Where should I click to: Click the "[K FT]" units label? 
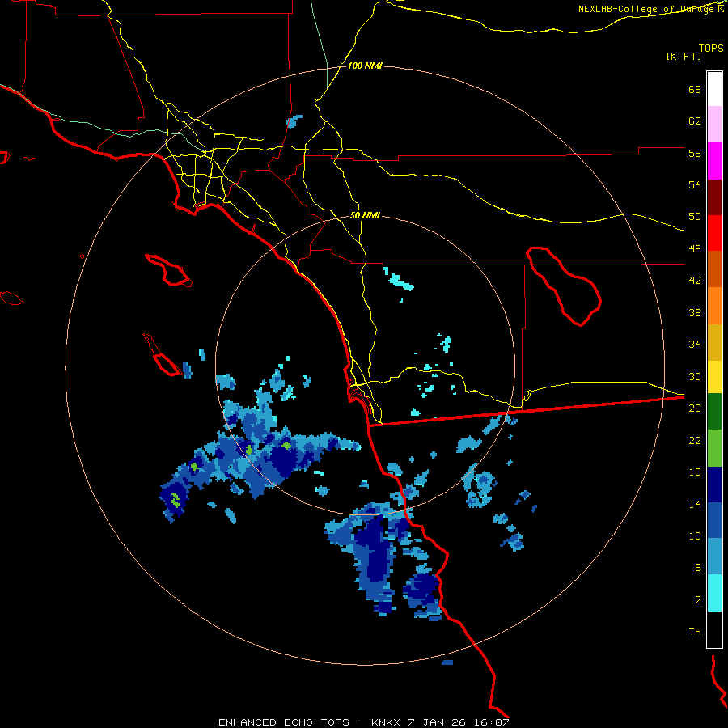click(684, 56)
